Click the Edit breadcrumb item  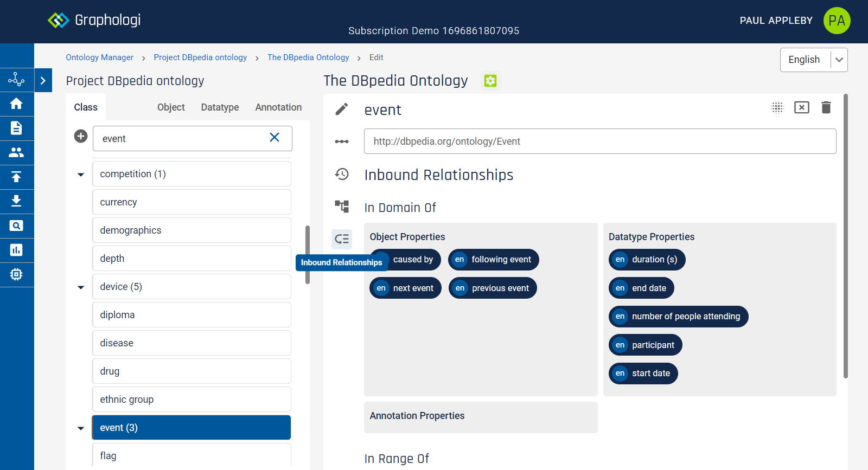tap(376, 57)
